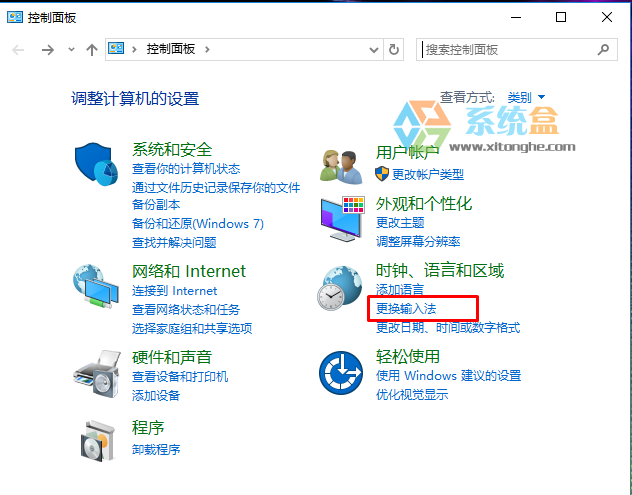The image size is (632, 495).
Task: Open 备份和还原(Windows 7) link
Action: pyautogui.click(x=198, y=223)
